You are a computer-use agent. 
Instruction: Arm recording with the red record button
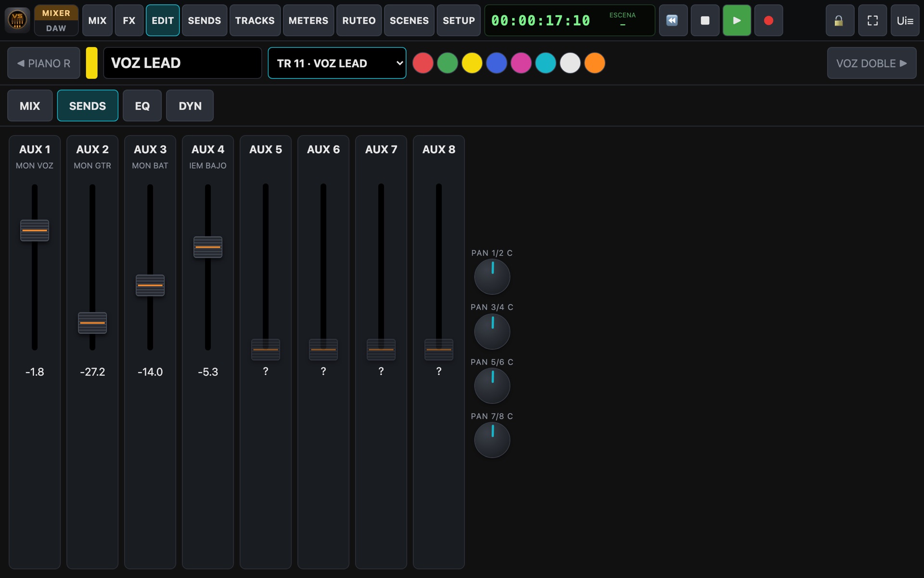pos(768,20)
